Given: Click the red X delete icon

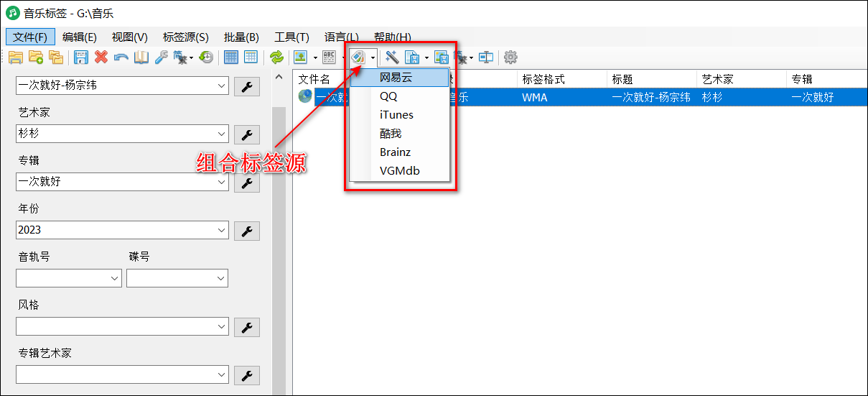Looking at the screenshot, I should tap(101, 57).
